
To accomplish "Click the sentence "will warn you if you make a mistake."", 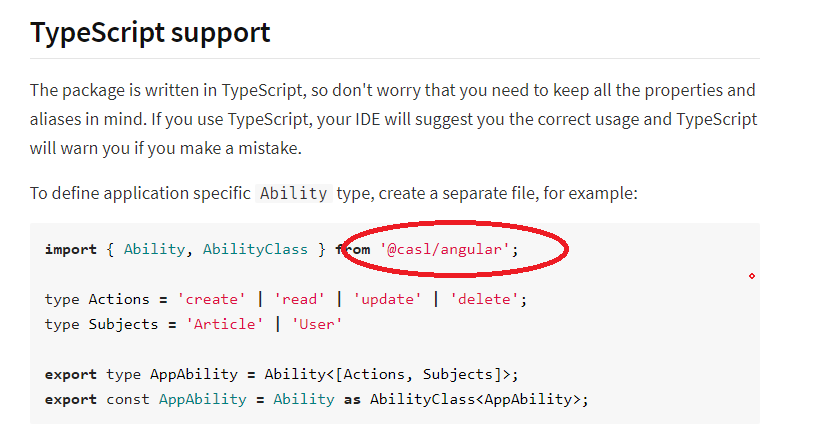I will 165,148.
